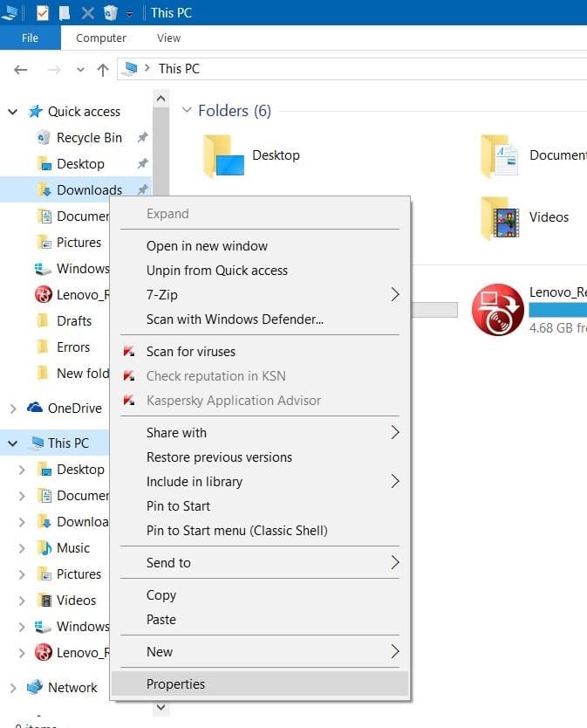This screenshot has height=728, width=587.
Task: Select the Lenovo Recovery drive icon
Action: (x=497, y=309)
